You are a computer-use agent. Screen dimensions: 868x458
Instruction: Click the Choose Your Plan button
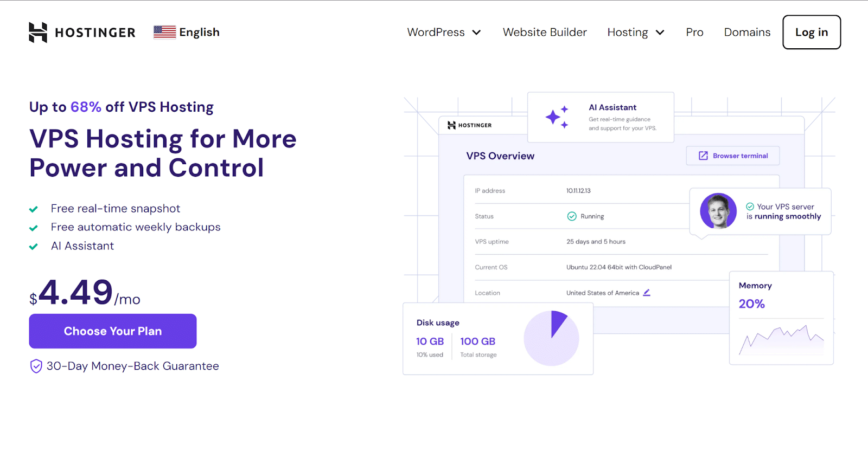[x=113, y=331]
